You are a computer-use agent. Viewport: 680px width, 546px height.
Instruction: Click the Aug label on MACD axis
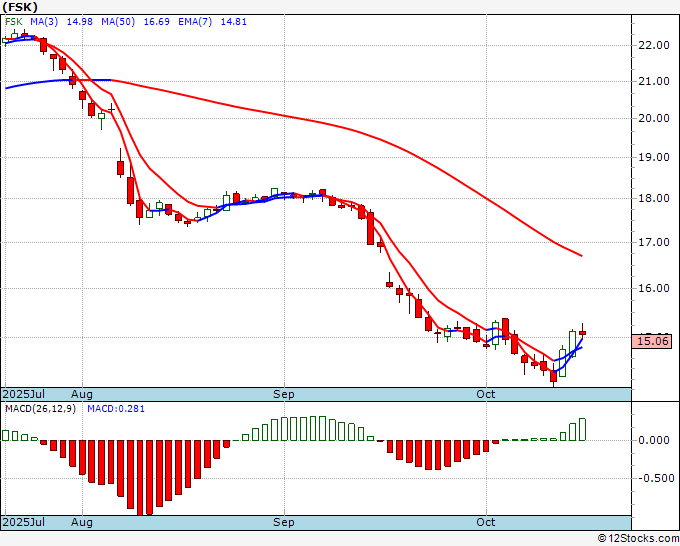click(82, 522)
